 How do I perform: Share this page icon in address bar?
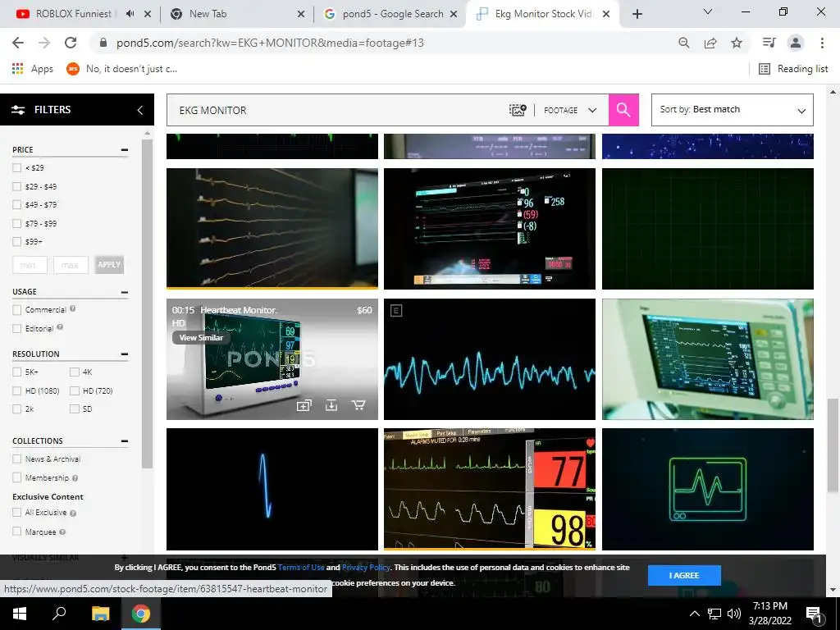point(710,43)
